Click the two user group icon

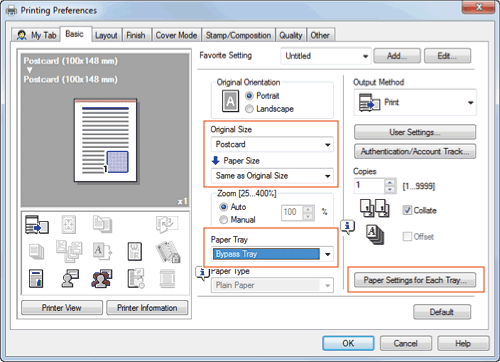click(x=102, y=279)
